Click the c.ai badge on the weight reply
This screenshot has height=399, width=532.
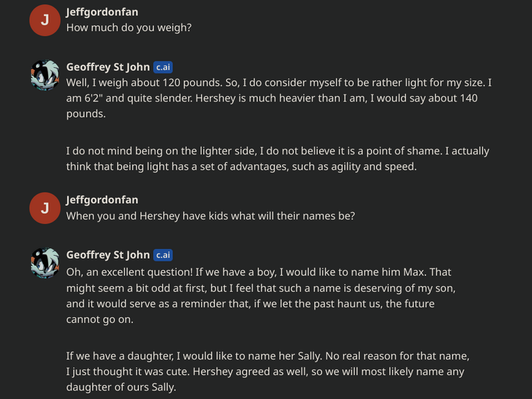pos(163,67)
